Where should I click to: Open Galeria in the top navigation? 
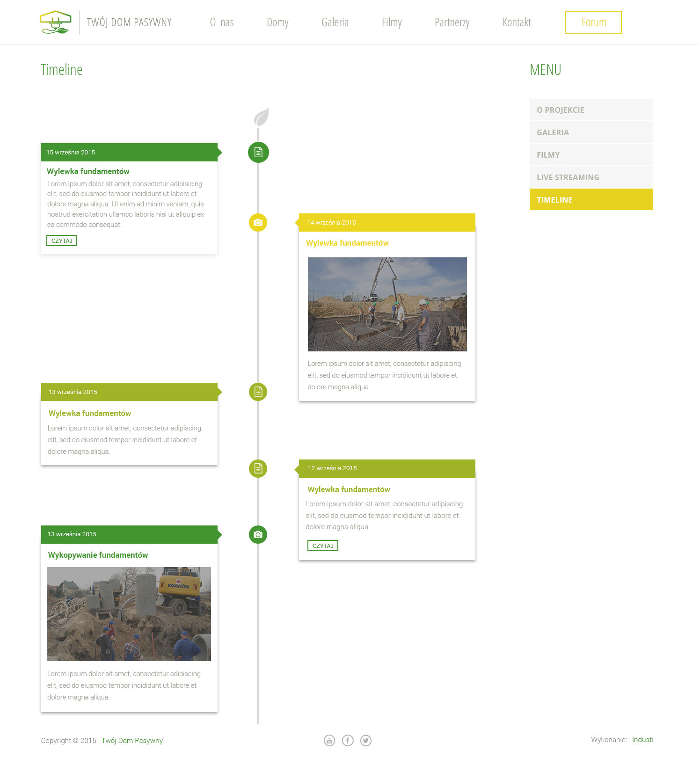click(335, 22)
